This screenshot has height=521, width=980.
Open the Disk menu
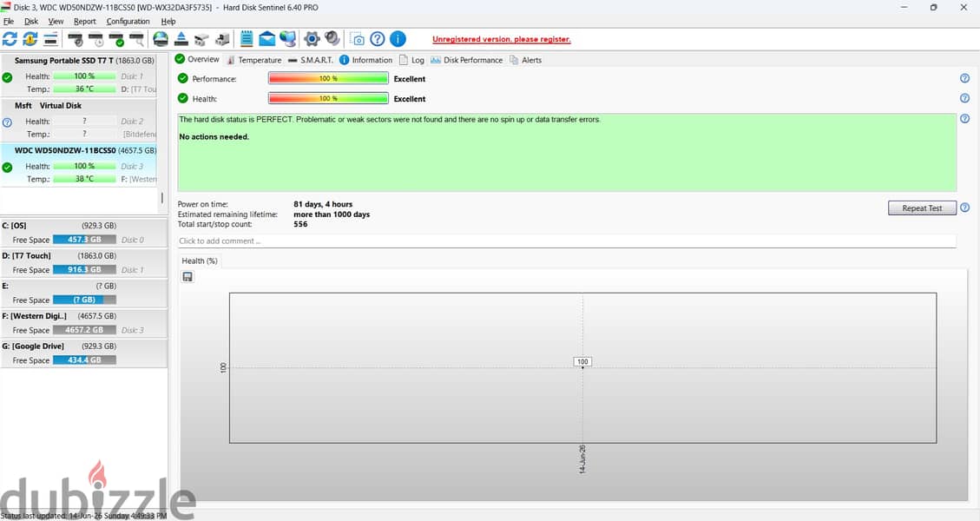point(31,21)
